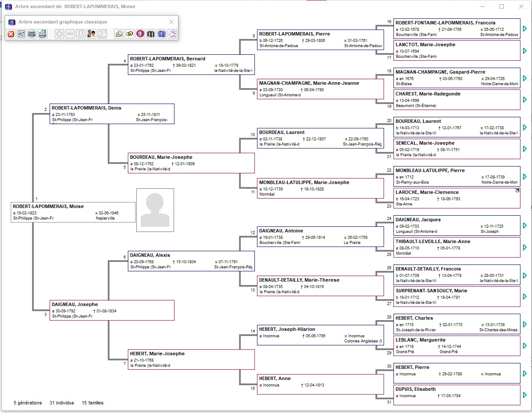The image size is (532, 413).
Task: Click the plus zoom toolbar button
Action: point(59,34)
